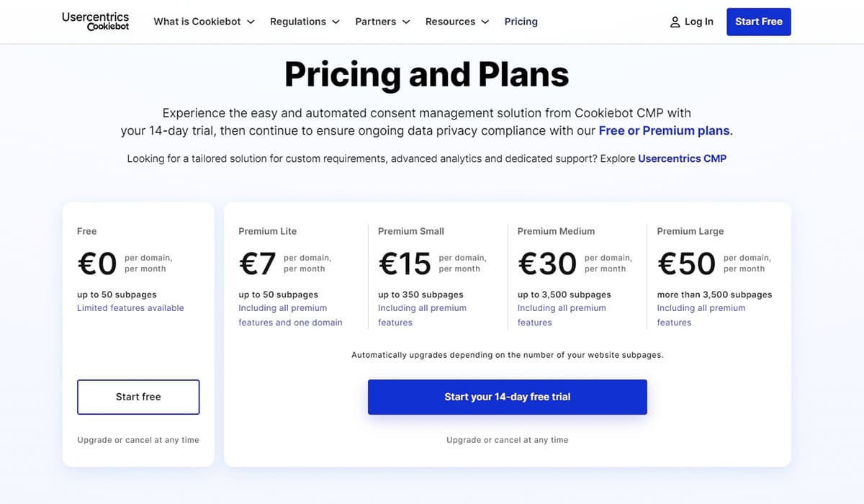Open the Resources dropdown chevron

485,22
